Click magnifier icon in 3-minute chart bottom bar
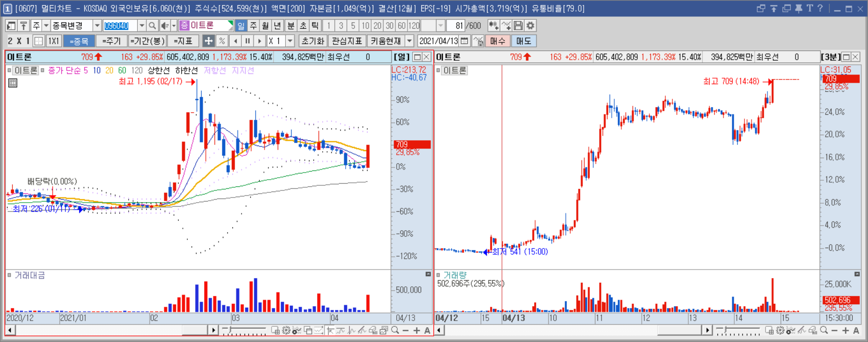 pos(824,331)
